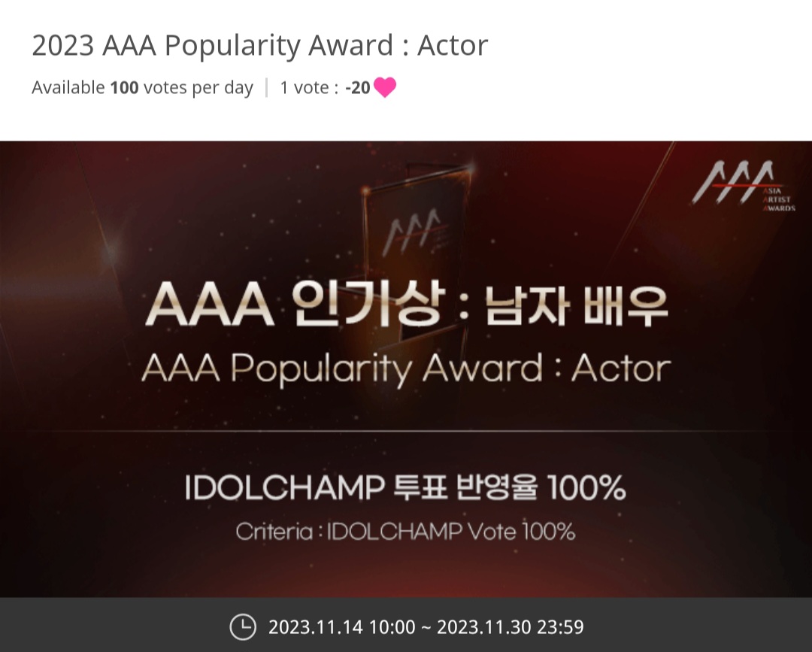Click the vertical separator between vote info
This screenshot has height=652, width=812.
pyautogui.click(x=266, y=87)
